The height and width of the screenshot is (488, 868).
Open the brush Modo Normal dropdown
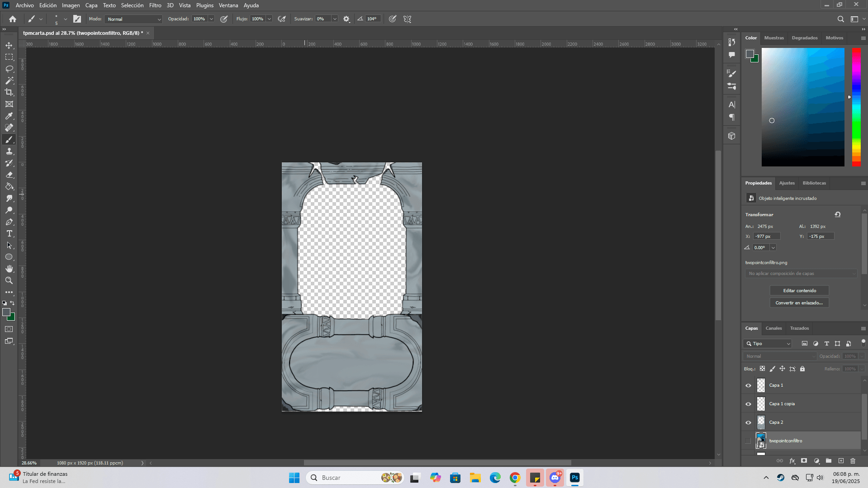click(133, 19)
